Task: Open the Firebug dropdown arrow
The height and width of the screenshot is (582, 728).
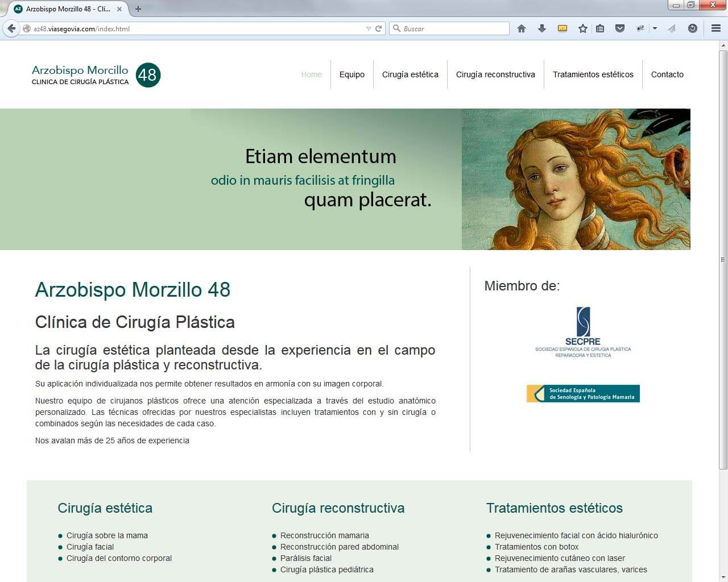Action: pyautogui.click(x=655, y=28)
